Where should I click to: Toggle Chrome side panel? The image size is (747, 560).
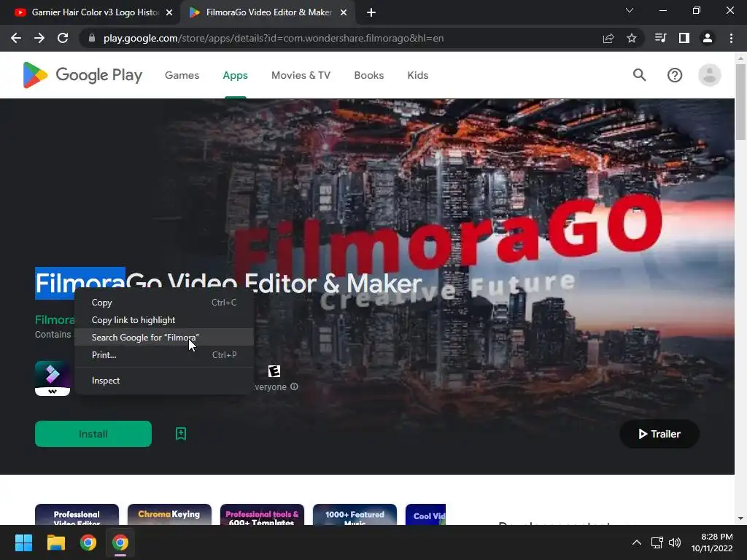[x=684, y=38]
